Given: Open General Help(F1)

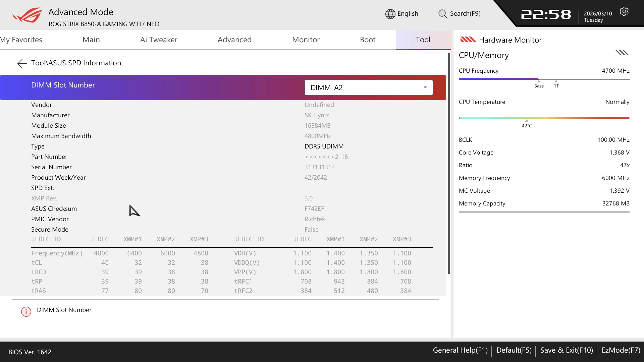Looking at the screenshot, I should coord(460,350).
